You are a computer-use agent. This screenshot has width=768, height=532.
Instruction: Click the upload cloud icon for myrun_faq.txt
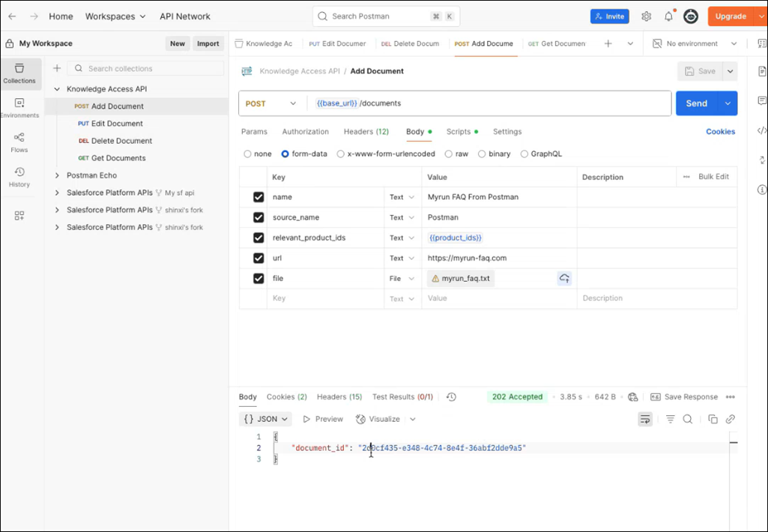[564, 278]
